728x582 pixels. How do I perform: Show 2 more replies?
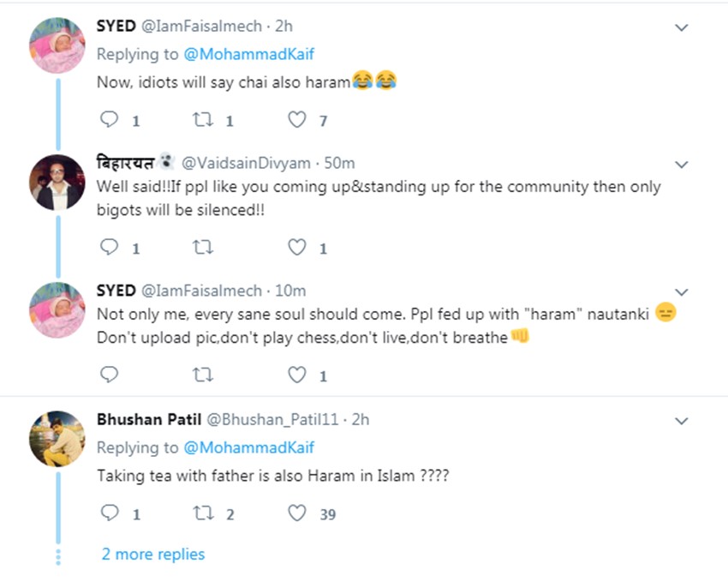[153, 554]
